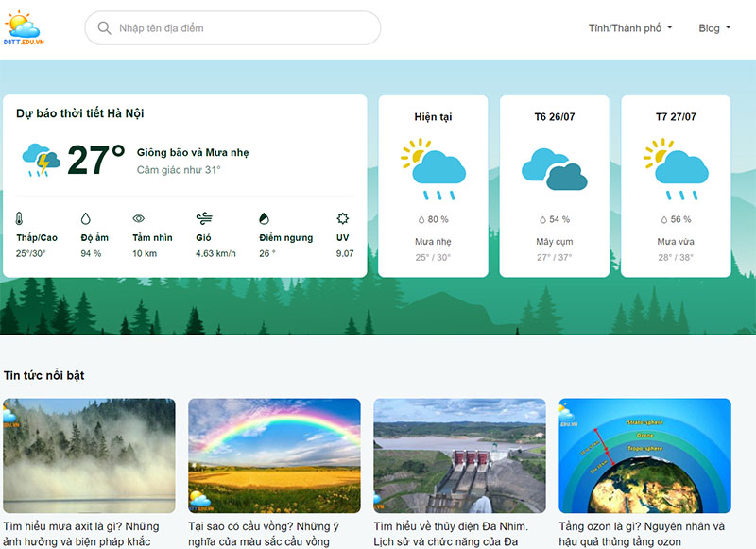Screen dimensions: 756x549
Task: Open the Tỉnh/Thành phố dropdown
Action: click(x=630, y=28)
